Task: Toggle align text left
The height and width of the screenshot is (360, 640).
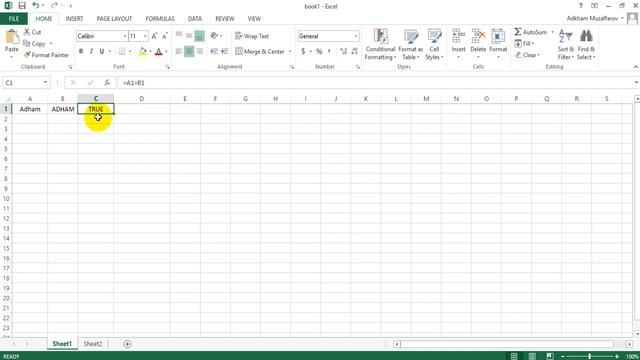Action: tap(179, 51)
